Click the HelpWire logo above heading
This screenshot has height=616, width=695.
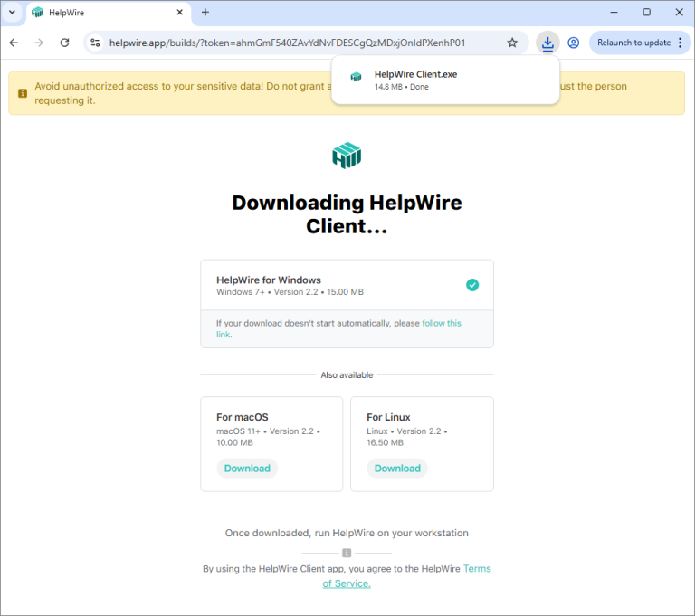coord(347,156)
